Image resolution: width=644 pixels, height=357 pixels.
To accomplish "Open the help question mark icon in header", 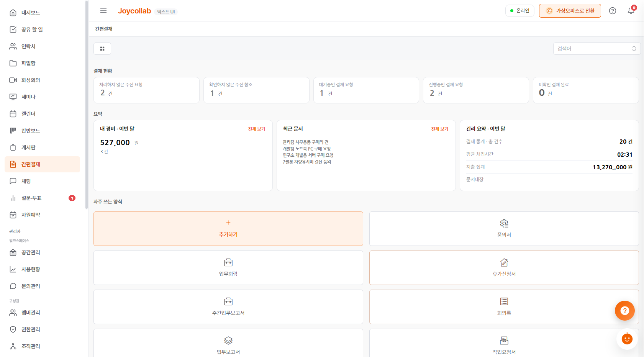I will pos(613,11).
